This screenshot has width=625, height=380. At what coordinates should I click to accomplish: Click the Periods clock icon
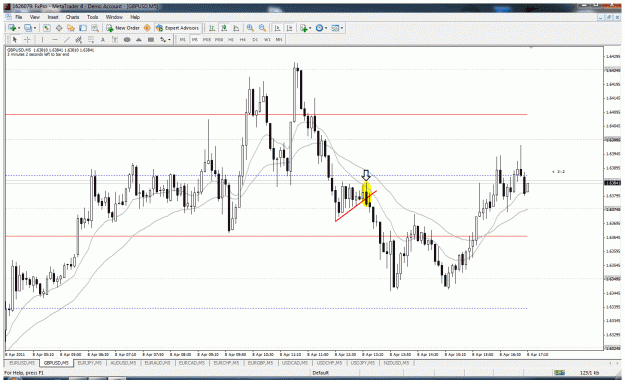[x=319, y=28]
